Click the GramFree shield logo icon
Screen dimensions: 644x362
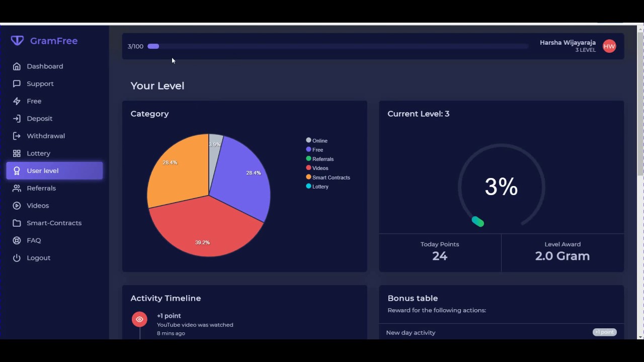(17, 41)
